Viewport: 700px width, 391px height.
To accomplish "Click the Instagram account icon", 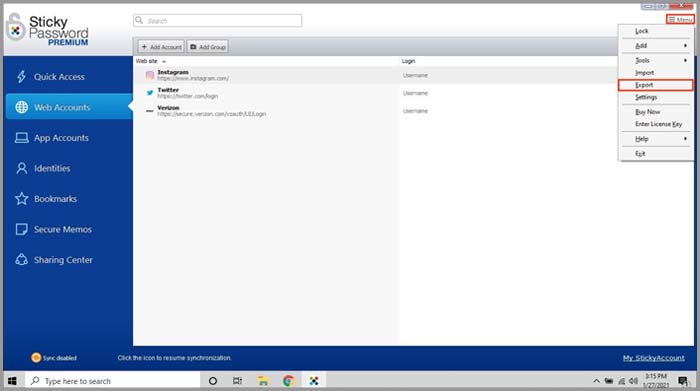I will [x=150, y=75].
